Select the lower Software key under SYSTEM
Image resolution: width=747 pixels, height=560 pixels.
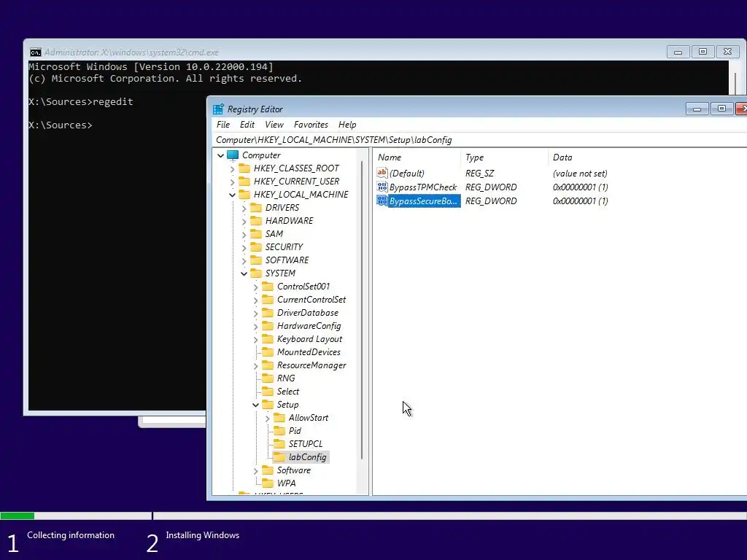(293, 470)
